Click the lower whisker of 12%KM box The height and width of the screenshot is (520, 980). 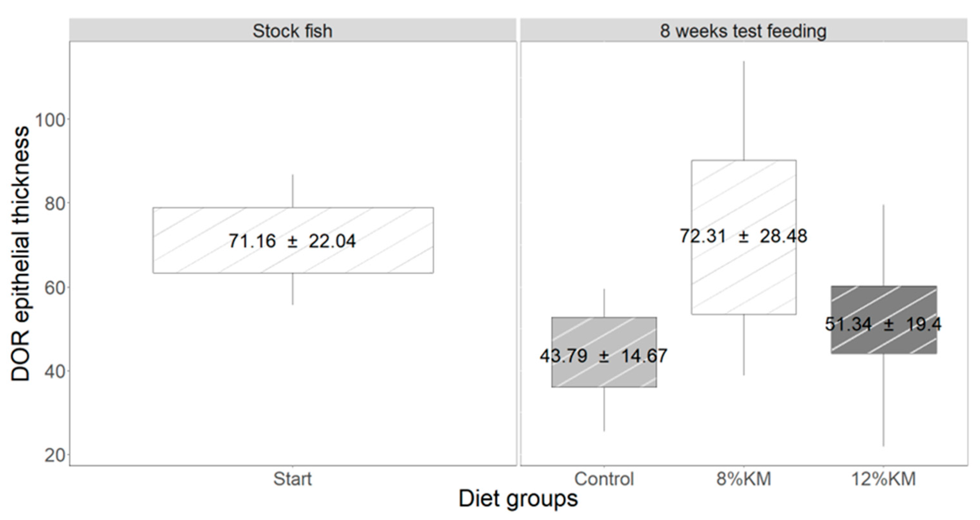pos(883,400)
